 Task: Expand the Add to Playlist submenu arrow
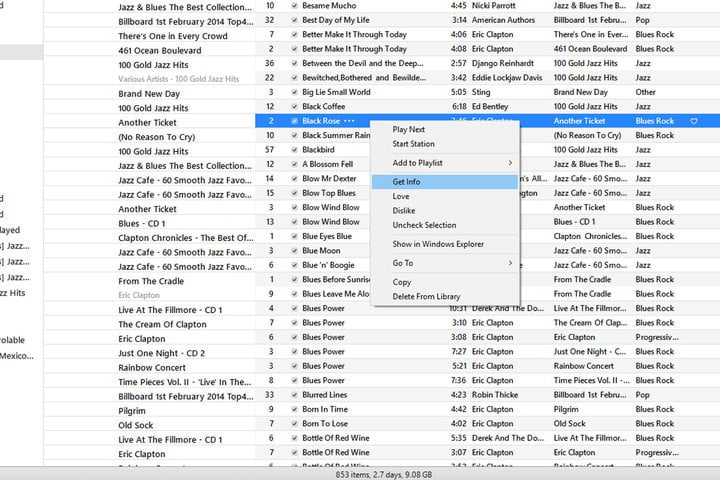(510, 163)
